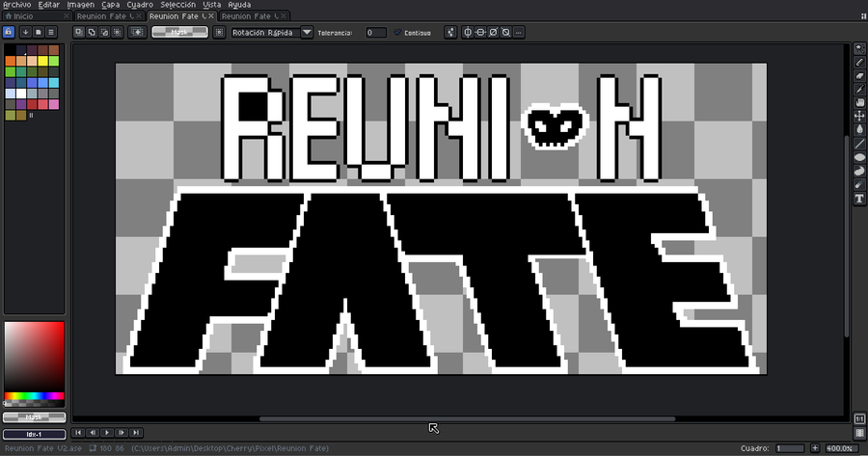Image resolution: width=868 pixels, height=456 pixels.
Task: Select the filled Ellipse tool
Action: 859,157
